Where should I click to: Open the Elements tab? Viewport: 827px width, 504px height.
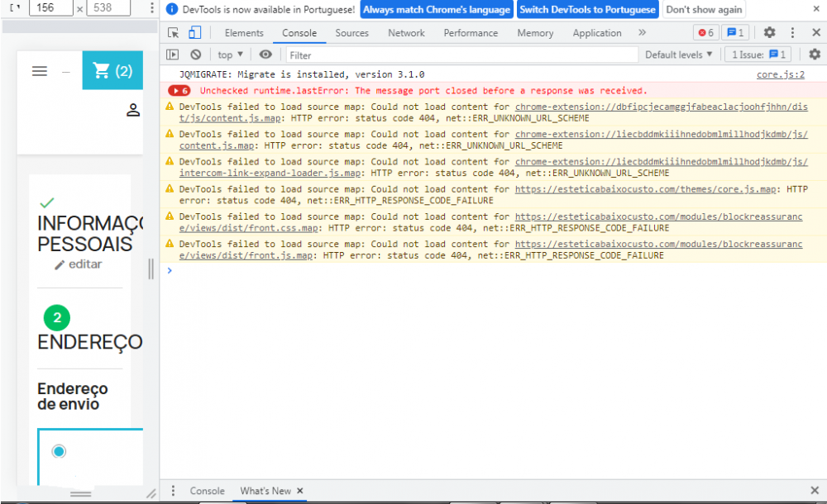click(x=244, y=33)
